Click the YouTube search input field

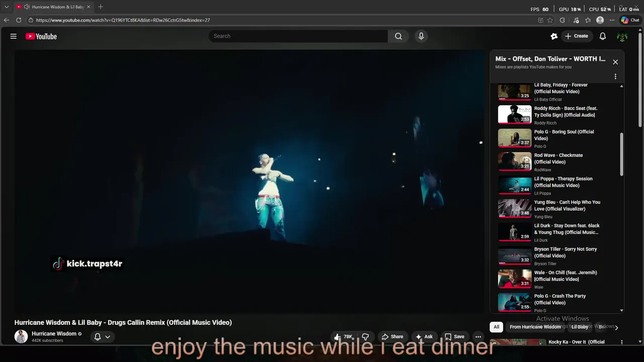pos(298,36)
